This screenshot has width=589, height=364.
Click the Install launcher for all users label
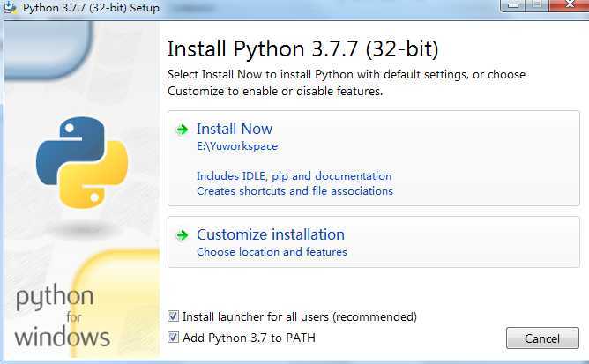(300, 316)
